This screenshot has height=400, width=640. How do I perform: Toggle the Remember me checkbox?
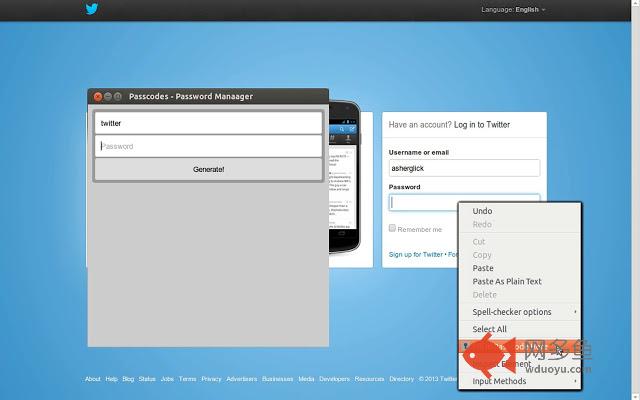click(x=392, y=228)
